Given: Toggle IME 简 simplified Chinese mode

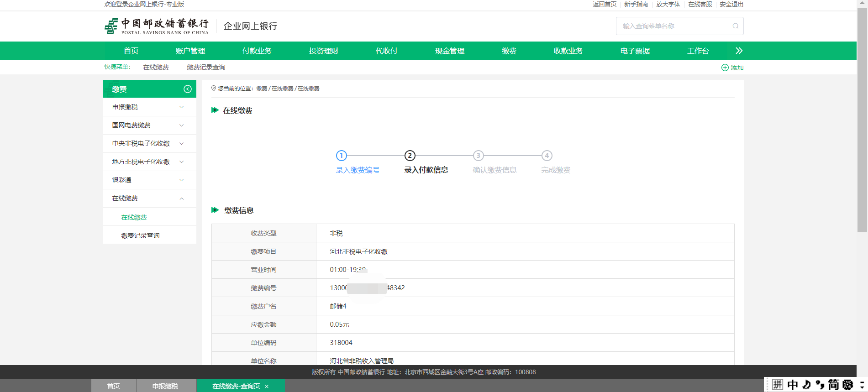Looking at the screenshot, I should 834,385.
